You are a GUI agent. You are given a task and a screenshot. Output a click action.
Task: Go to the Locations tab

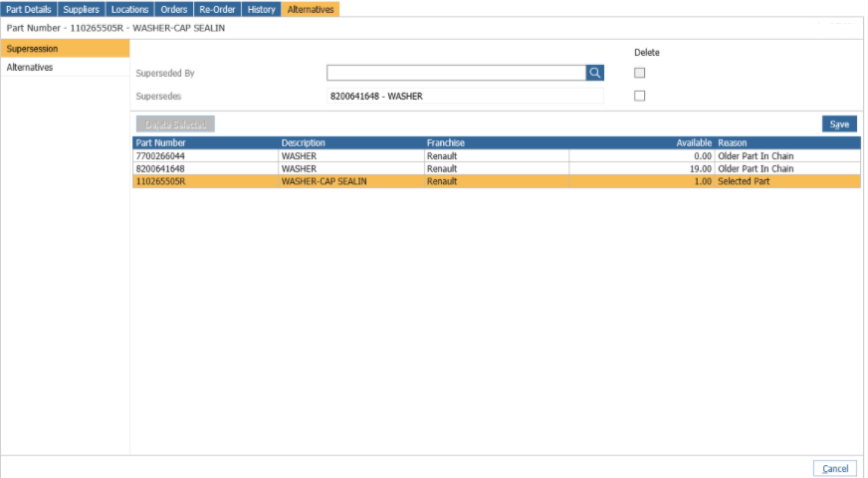point(129,9)
